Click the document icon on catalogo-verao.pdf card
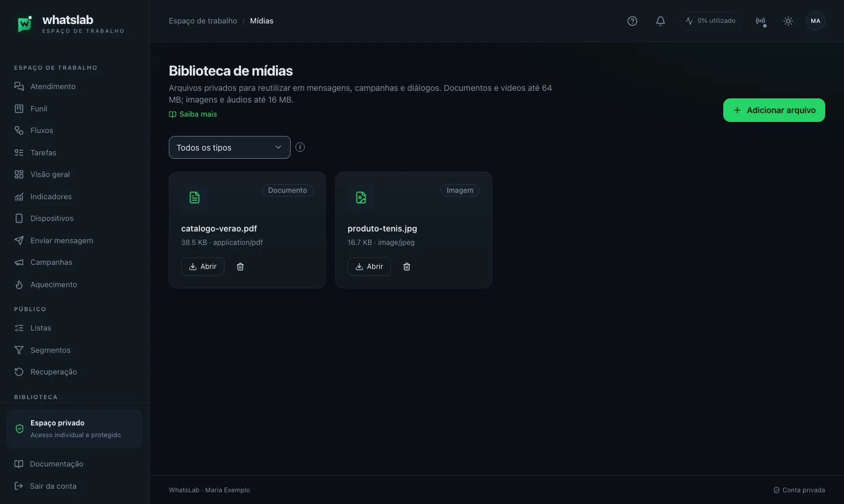This screenshot has height=504, width=844. pyautogui.click(x=195, y=197)
